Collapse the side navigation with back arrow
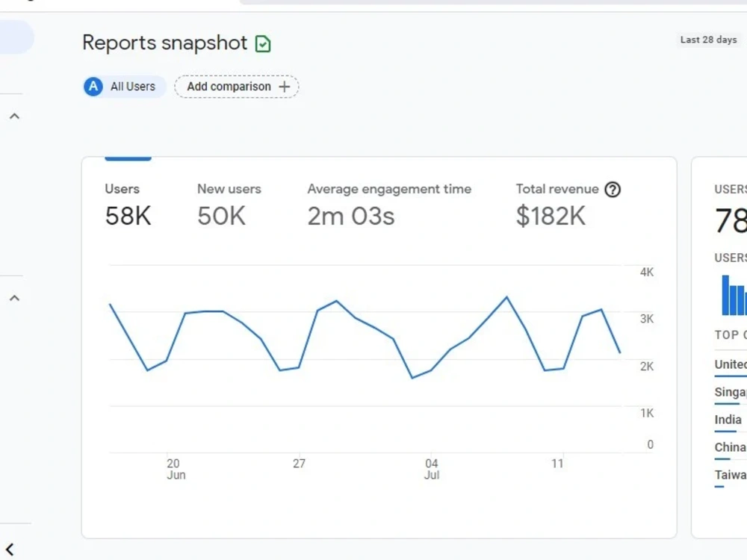 [x=10, y=550]
